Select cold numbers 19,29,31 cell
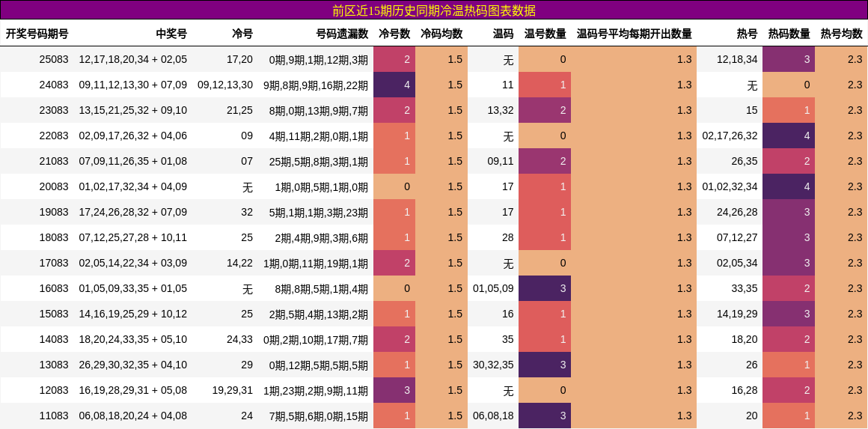Image resolution: width=868 pixels, height=429 pixels. [x=233, y=390]
